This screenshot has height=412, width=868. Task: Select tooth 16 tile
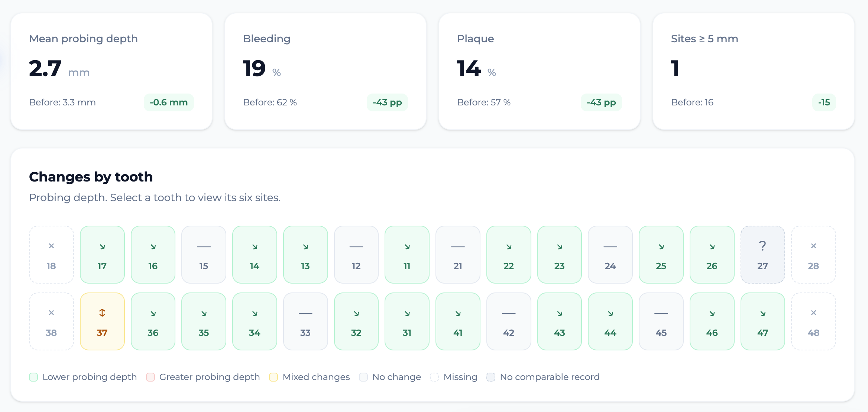pyautogui.click(x=153, y=255)
